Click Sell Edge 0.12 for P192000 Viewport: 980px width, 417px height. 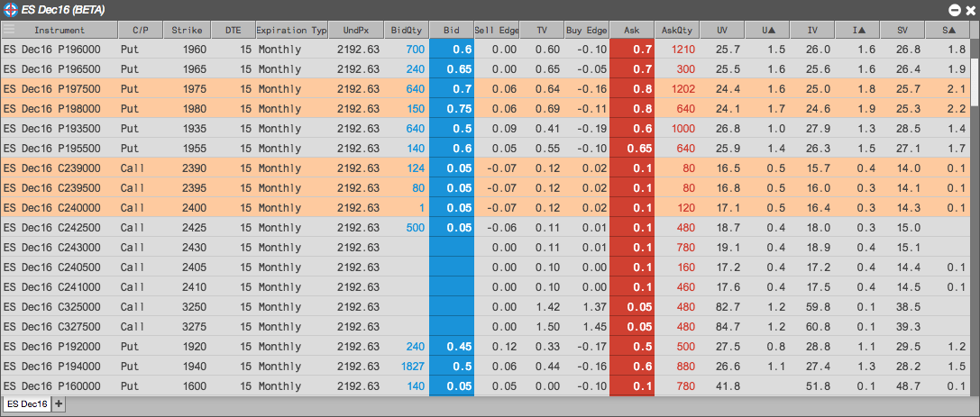click(497, 349)
